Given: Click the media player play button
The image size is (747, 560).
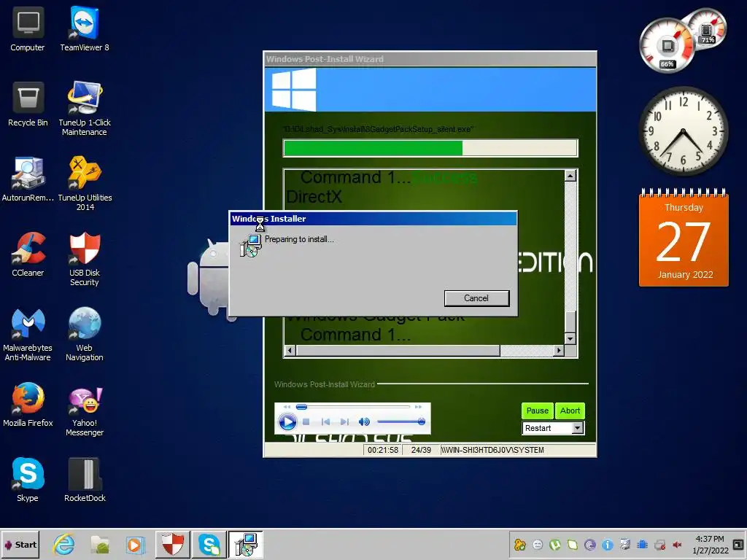Looking at the screenshot, I should coord(287,422).
